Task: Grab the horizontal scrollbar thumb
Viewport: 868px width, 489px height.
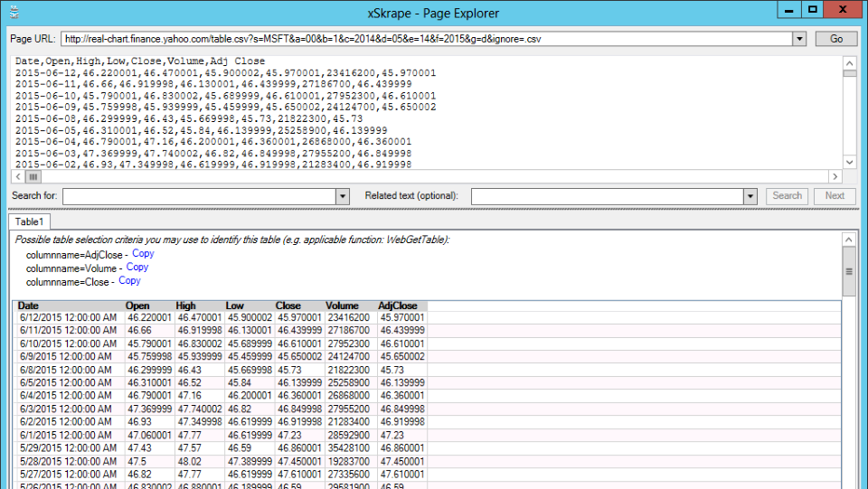Action: (x=33, y=176)
